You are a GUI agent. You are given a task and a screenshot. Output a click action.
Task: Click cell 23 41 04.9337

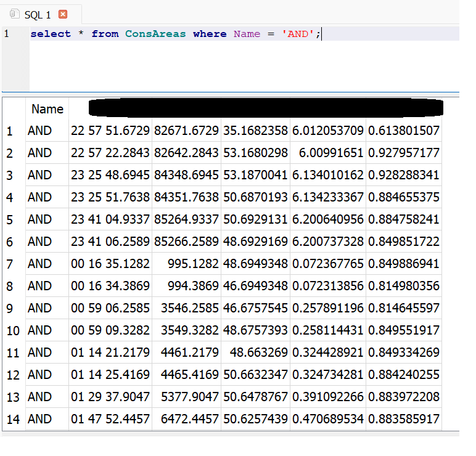coord(110,219)
